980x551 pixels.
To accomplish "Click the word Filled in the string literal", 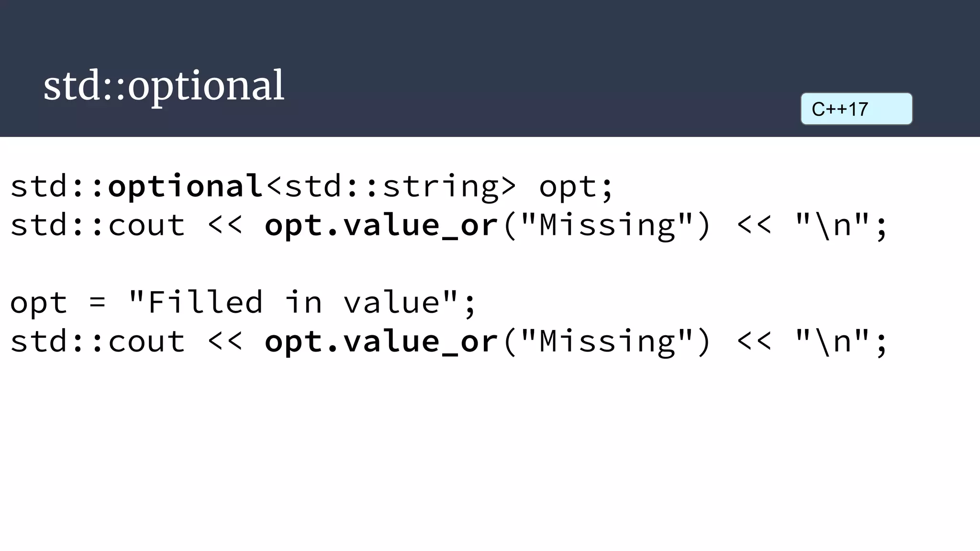I will click(205, 302).
